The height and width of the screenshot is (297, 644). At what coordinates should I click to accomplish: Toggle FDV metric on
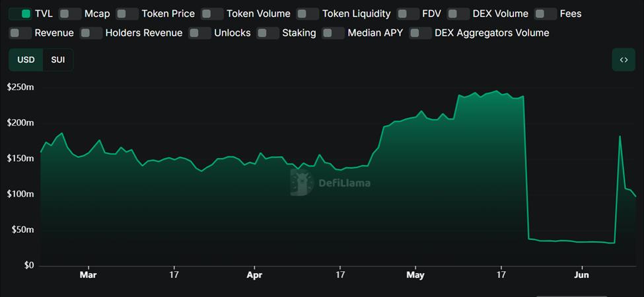click(x=408, y=13)
